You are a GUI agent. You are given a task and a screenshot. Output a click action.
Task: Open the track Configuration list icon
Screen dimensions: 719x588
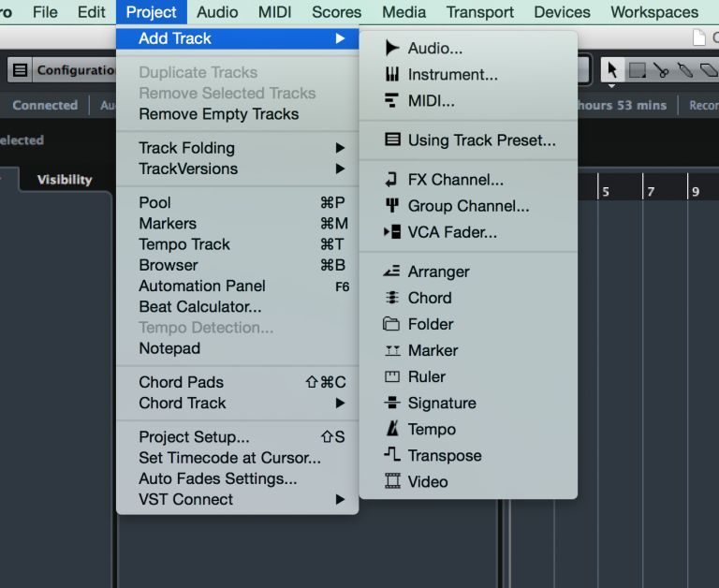(x=20, y=70)
